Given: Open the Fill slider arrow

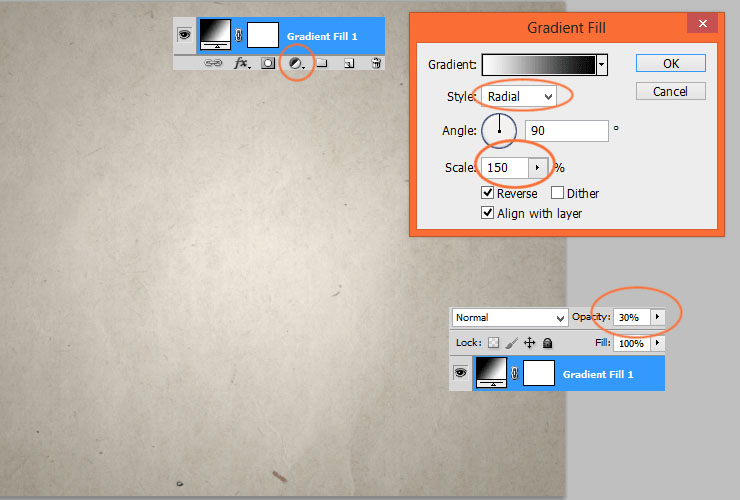Looking at the screenshot, I should coord(657,343).
